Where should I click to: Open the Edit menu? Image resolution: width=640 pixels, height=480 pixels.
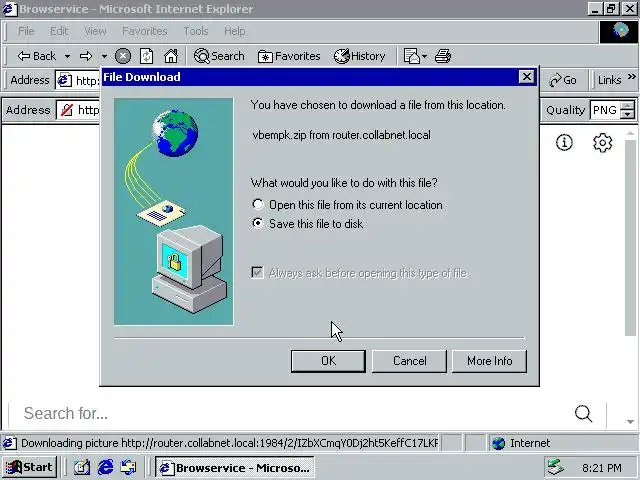point(59,31)
